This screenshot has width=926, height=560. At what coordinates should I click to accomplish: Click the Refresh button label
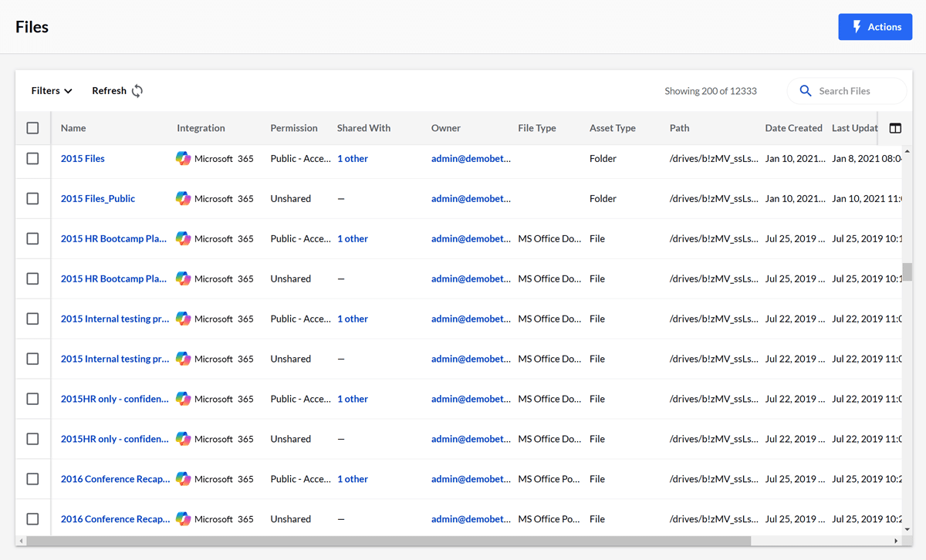point(109,91)
